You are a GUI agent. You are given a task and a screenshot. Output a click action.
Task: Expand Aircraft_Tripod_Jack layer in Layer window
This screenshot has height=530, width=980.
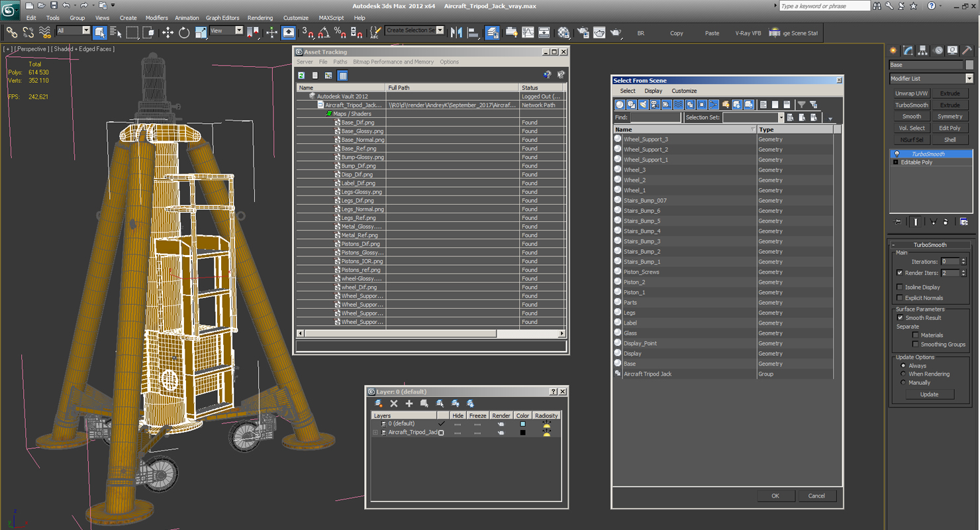click(375, 433)
